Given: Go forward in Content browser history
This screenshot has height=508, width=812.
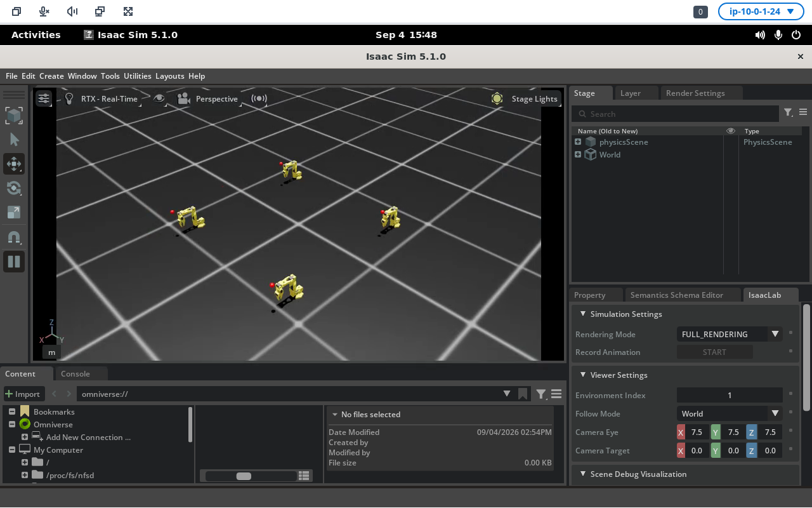Looking at the screenshot, I should click(69, 394).
